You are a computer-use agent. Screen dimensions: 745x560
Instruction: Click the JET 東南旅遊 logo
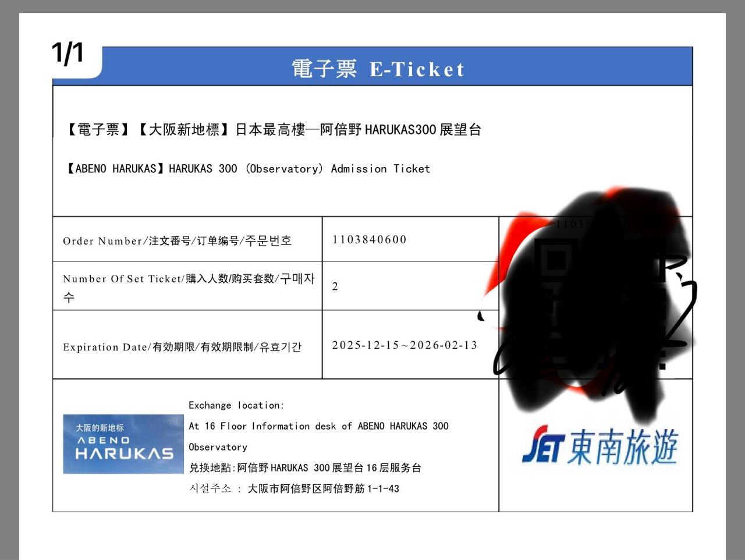(x=600, y=446)
